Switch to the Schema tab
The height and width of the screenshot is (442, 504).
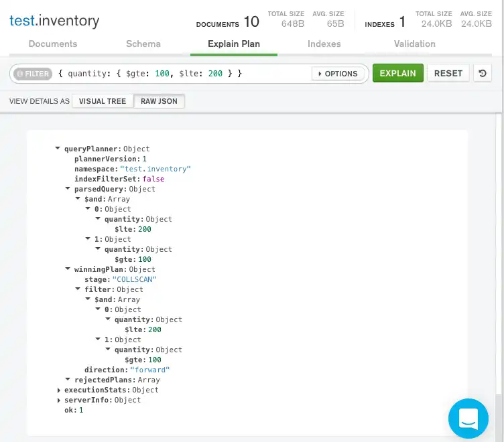coord(143,44)
